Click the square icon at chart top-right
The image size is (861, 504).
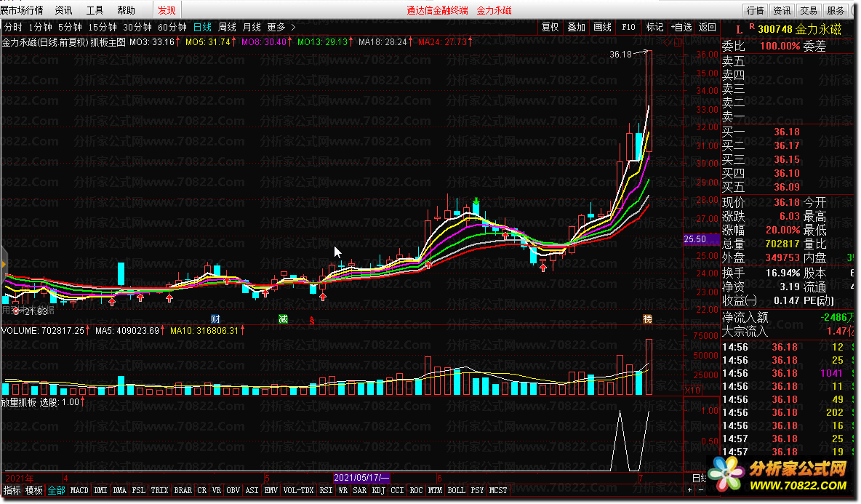(678, 42)
